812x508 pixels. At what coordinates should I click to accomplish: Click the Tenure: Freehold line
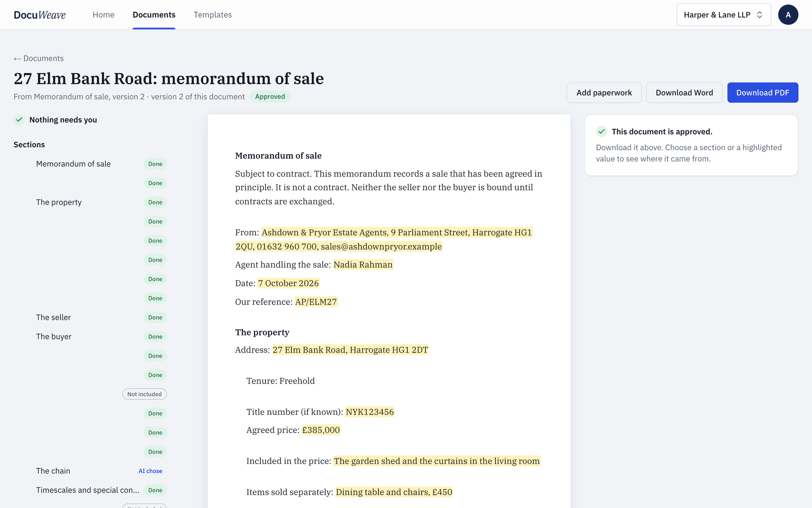[x=280, y=381]
